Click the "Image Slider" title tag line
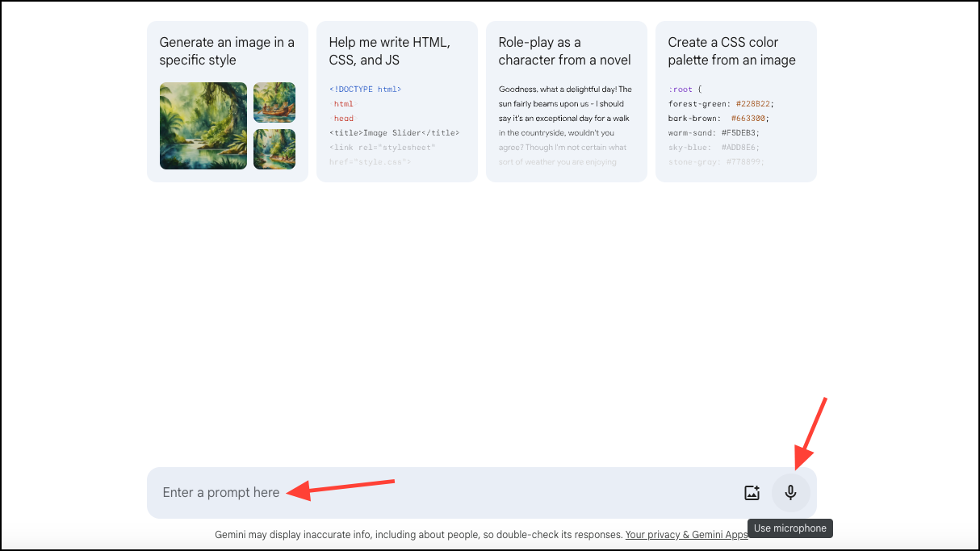Screen dimensions: 980x551 [394, 133]
